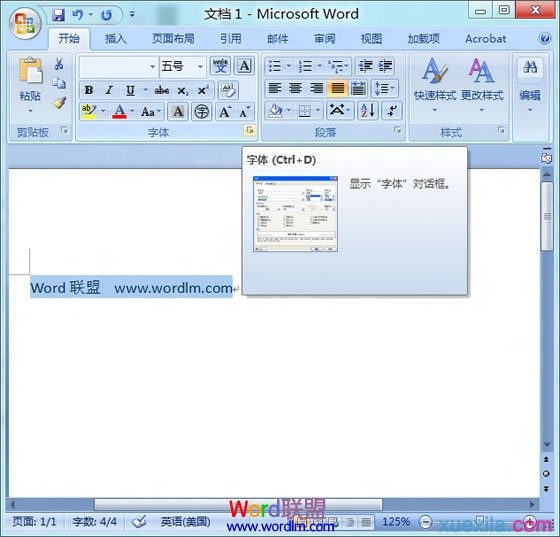Image resolution: width=560 pixels, height=537 pixels.
Task: Toggle Bold formatting
Action: 89,90
